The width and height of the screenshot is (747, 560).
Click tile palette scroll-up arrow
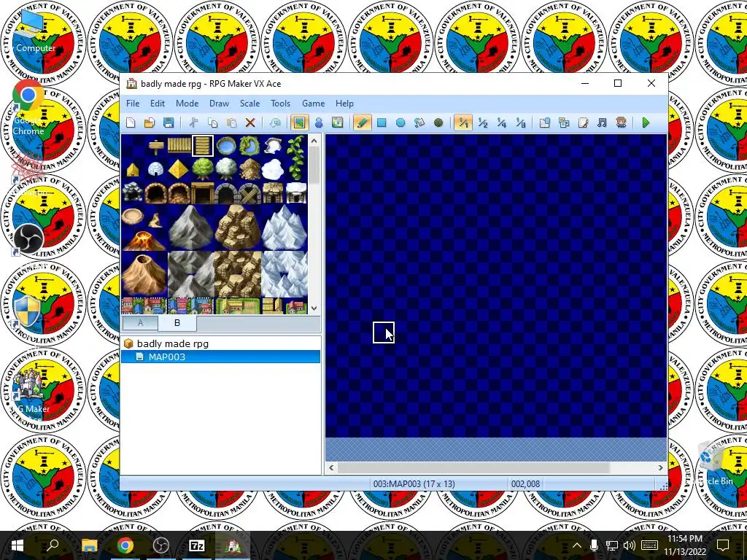coord(314,141)
